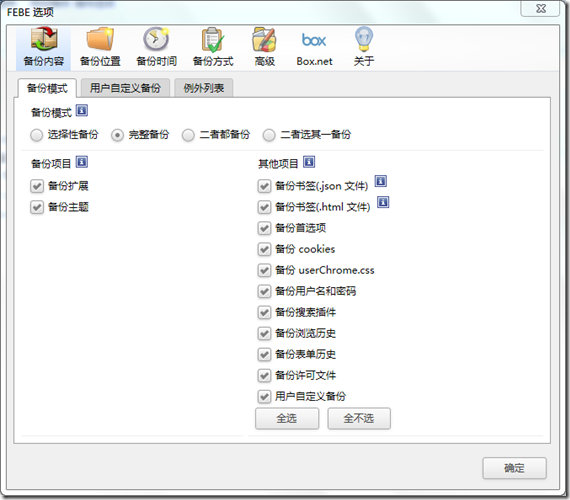570x500 pixels.
Task: Toggle the 备份浏览历史 checkbox
Action: 264,333
